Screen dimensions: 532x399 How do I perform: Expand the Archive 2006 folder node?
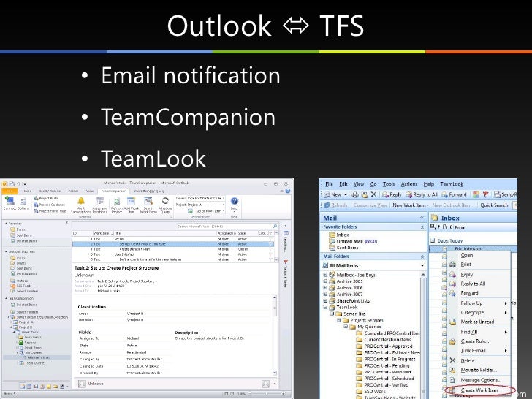click(x=325, y=288)
